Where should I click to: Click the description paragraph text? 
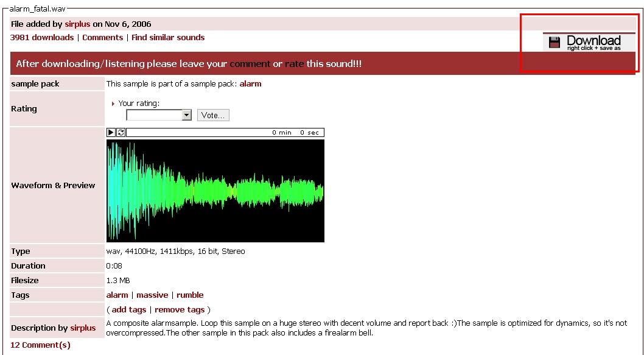[x=366, y=328]
